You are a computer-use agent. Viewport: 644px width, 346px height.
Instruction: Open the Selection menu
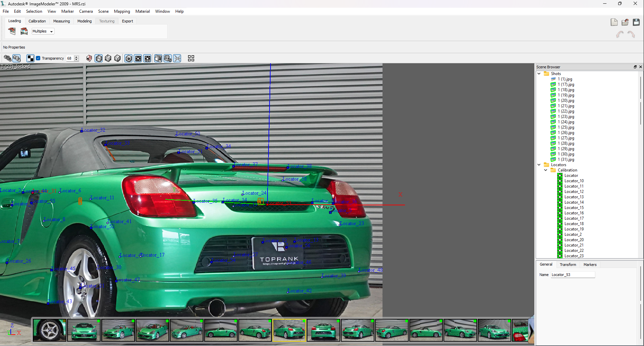(x=34, y=11)
